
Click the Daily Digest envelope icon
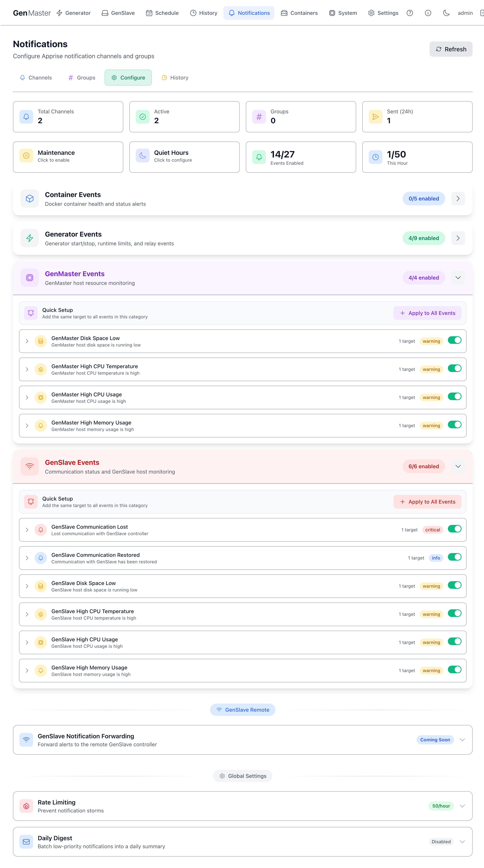(26, 842)
